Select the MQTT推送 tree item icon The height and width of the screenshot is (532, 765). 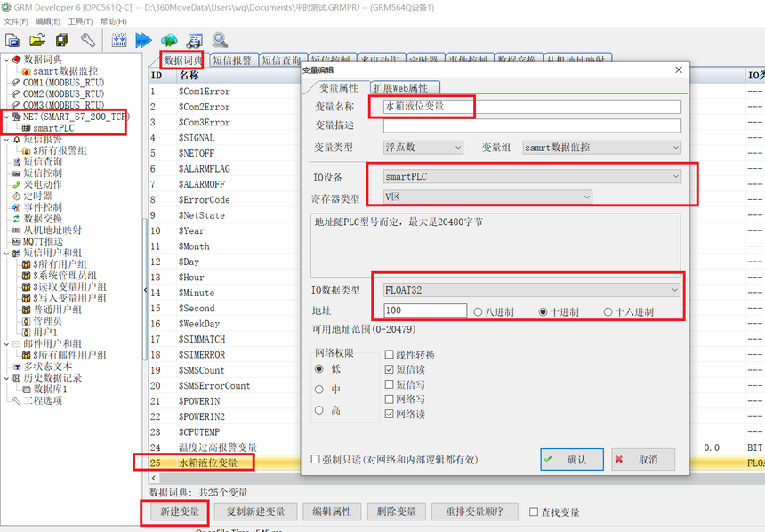tap(17, 242)
